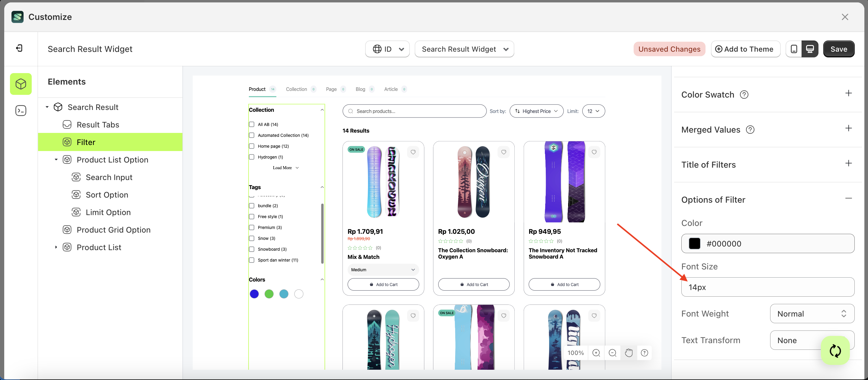Viewport: 868px width, 380px height.
Task: Click Add to Cart on The Collection Snowboard: Oxygen A
Action: 474,284
